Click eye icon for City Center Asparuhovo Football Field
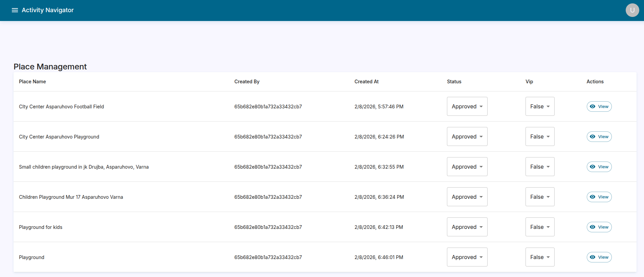This screenshot has width=644, height=277. (x=593, y=106)
